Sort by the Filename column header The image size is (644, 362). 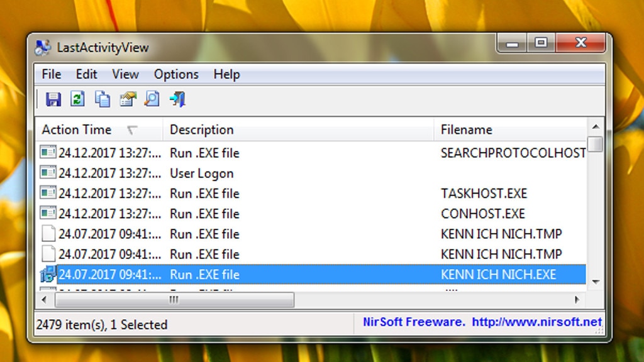(x=510, y=129)
